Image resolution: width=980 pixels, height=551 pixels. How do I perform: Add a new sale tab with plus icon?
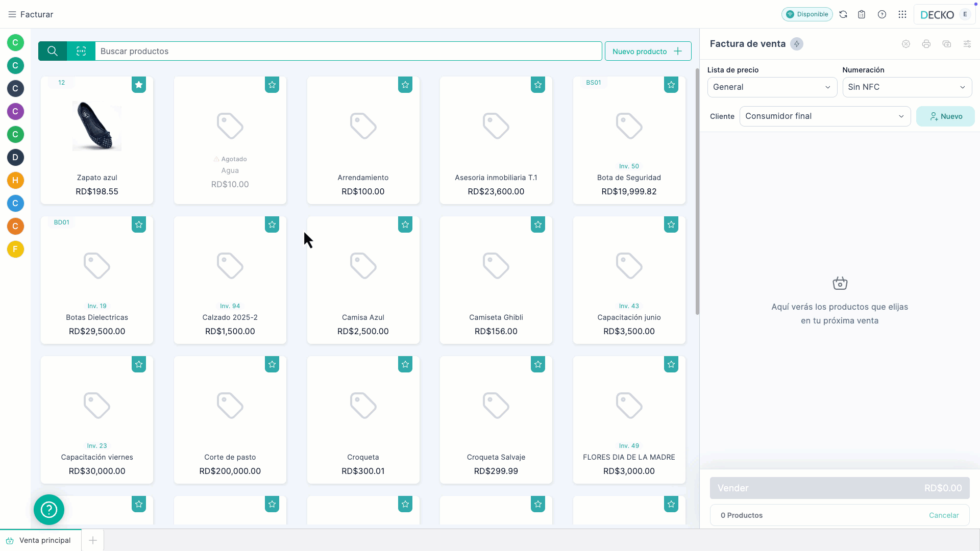tap(93, 540)
